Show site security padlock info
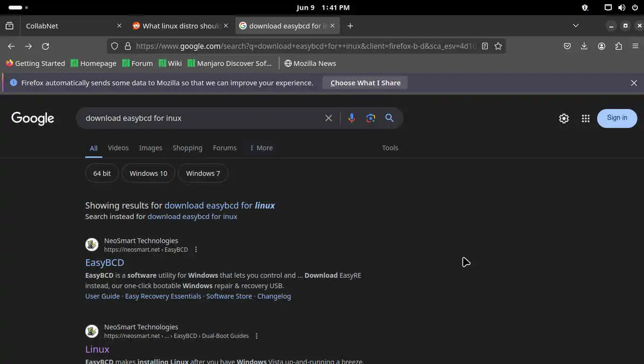The image size is (644, 364). pos(127,46)
